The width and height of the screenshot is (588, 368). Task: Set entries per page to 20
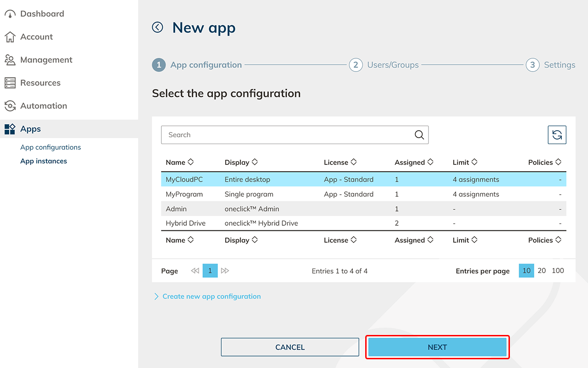[x=542, y=271]
